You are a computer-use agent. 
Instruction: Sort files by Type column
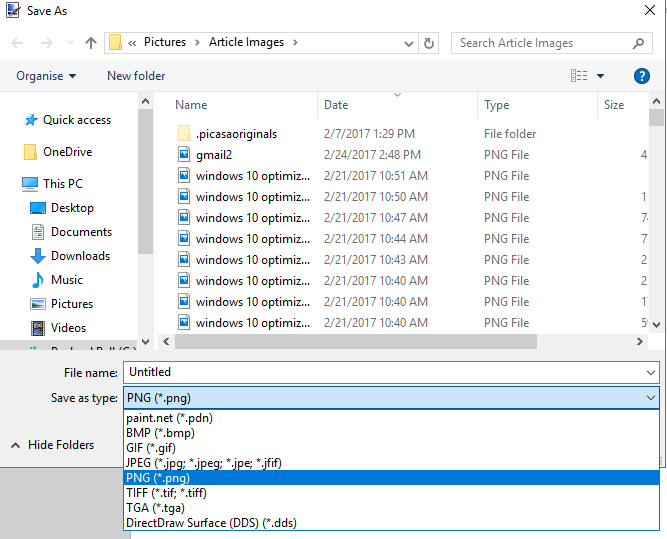[496, 105]
